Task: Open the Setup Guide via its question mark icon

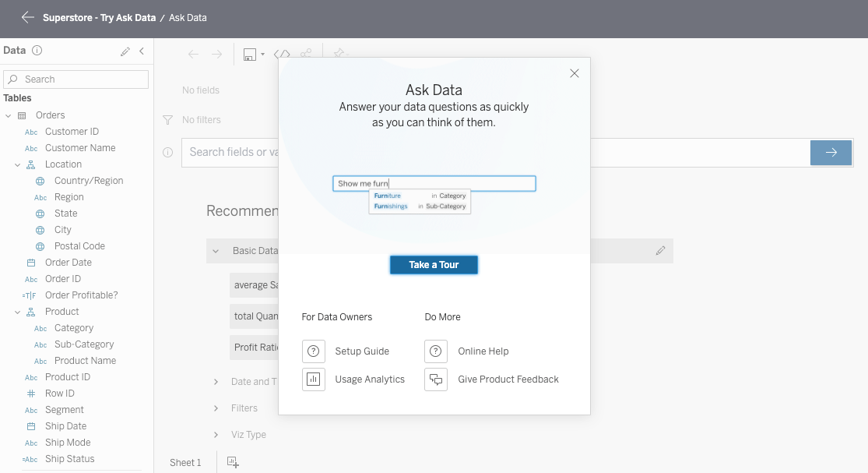Action: [314, 351]
